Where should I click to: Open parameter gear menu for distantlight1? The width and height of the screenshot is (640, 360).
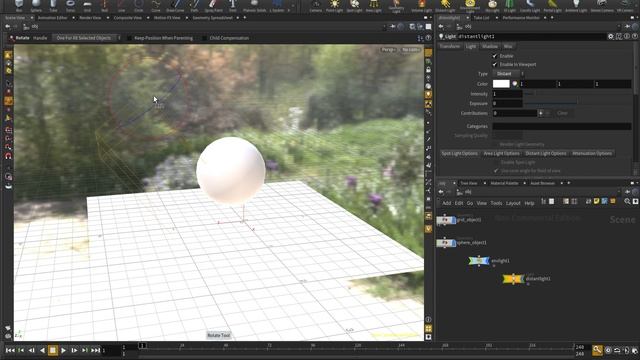[611, 36]
